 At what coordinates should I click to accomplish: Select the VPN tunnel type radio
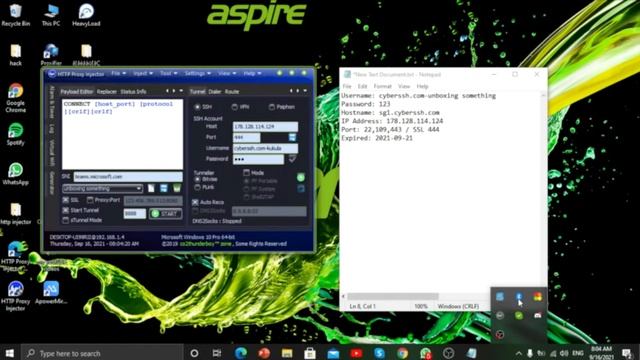click(235, 107)
